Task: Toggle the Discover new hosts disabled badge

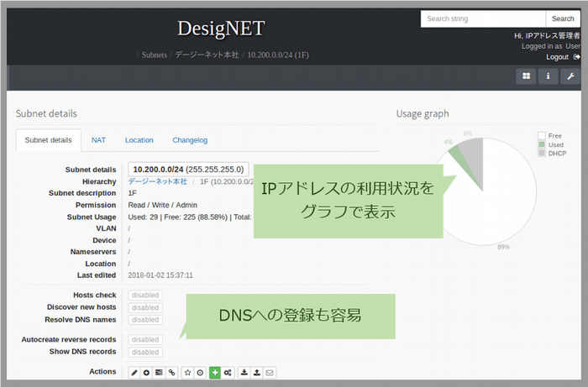Action: click(x=144, y=307)
